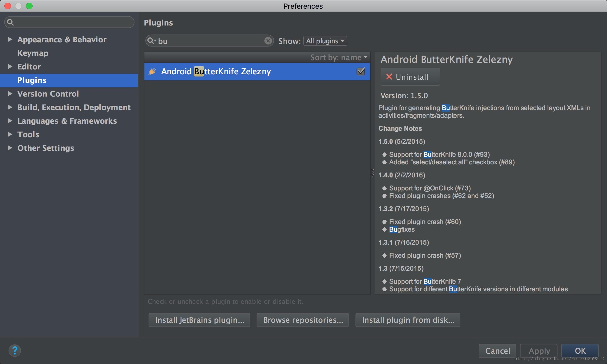Open Other Settings category
The image size is (607, 364).
pos(46,148)
